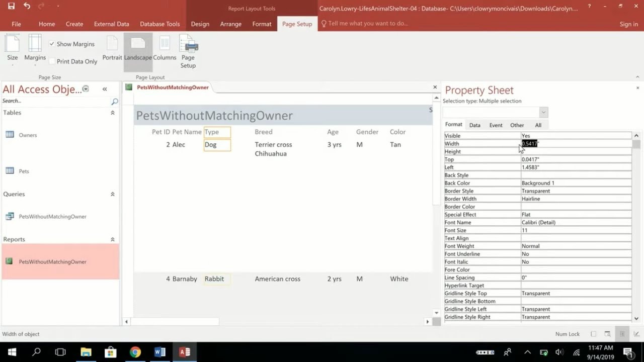Open Task View on taskbar
Viewport: 644px width, 362px height.
pyautogui.click(x=60, y=352)
